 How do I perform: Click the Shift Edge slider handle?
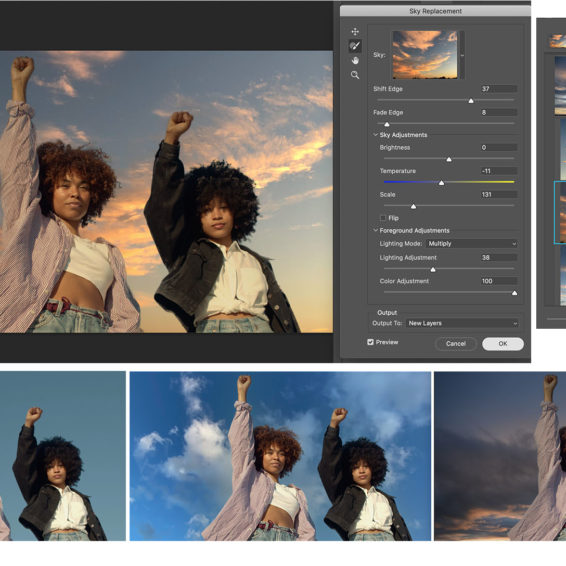pyautogui.click(x=471, y=101)
